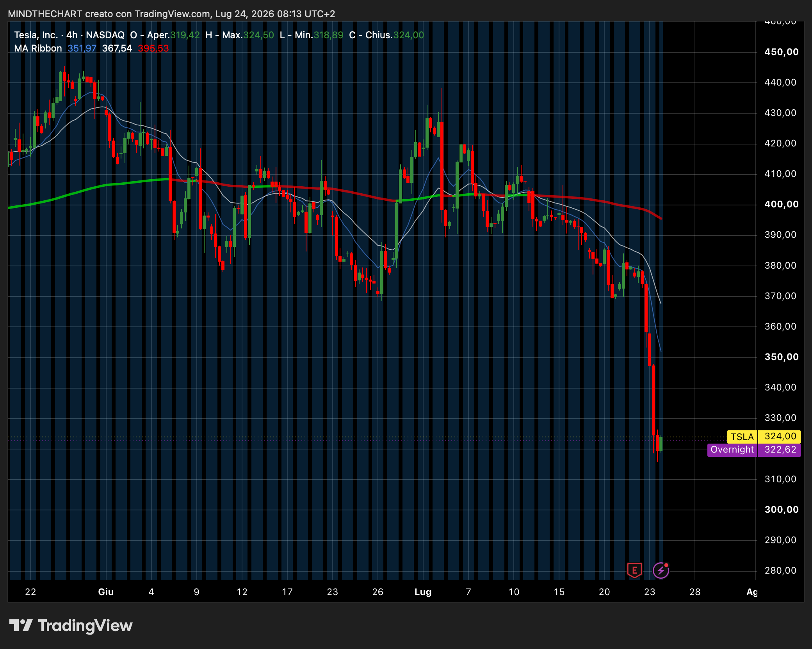Click the red earnings E marker
This screenshot has height=649, width=812.
(634, 570)
